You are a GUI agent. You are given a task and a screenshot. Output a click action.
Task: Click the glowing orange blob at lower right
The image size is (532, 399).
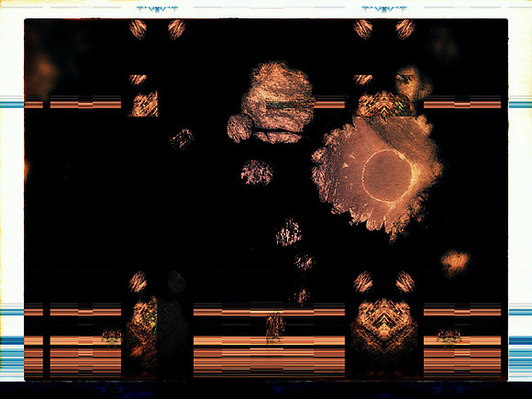click(x=455, y=262)
